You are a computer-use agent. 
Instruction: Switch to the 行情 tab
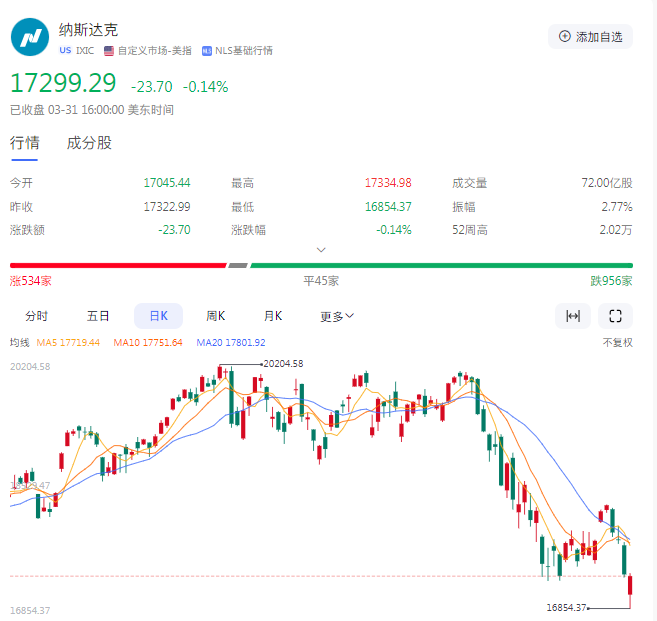point(25,143)
